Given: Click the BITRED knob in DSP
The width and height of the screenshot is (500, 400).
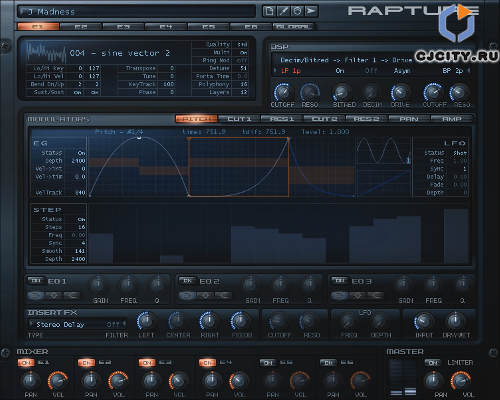Looking at the screenshot, I should click(x=341, y=92).
